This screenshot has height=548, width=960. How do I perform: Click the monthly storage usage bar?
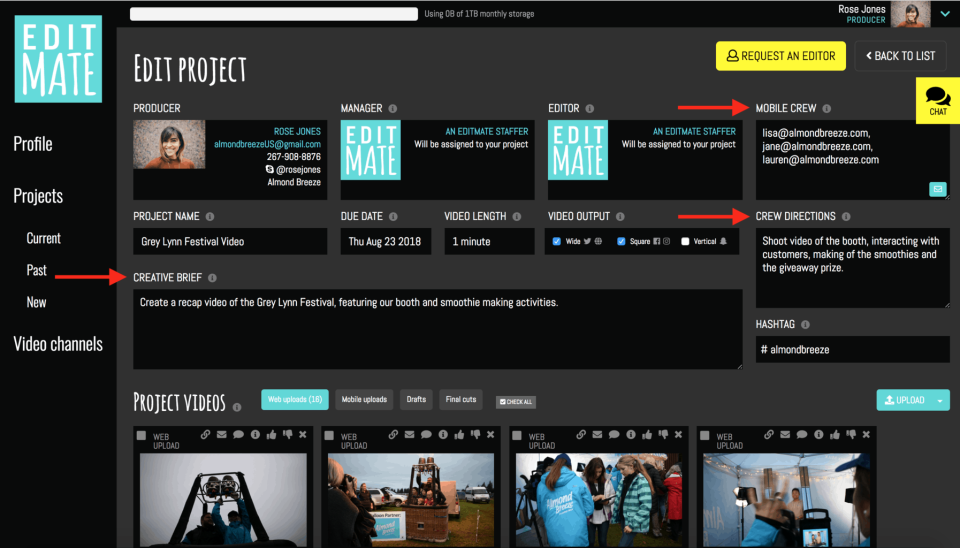pyautogui.click(x=274, y=14)
